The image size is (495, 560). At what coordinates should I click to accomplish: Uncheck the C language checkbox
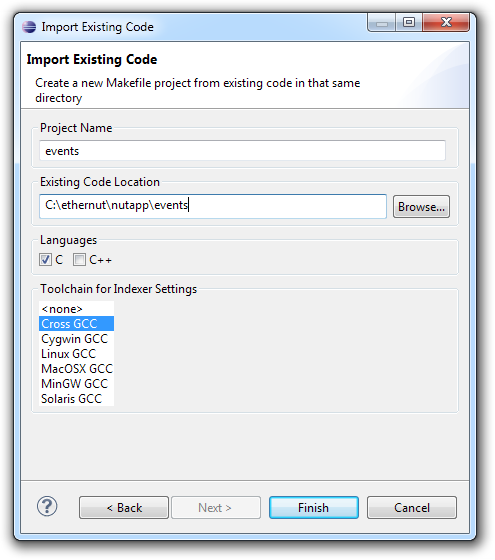tap(45, 260)
